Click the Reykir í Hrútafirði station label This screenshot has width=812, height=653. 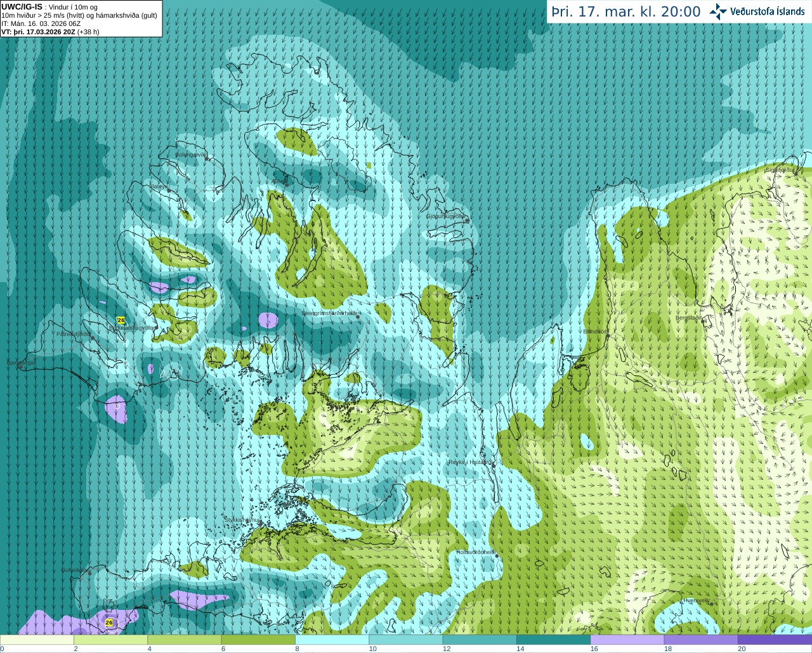coord(470,462)
